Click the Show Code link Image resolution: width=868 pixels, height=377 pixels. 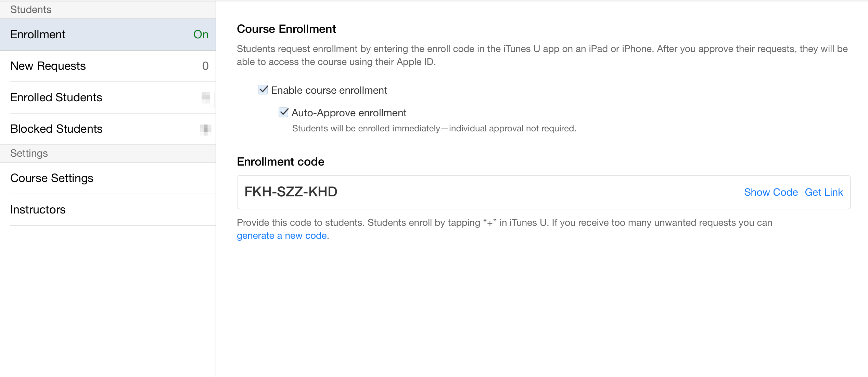(771, 192)
